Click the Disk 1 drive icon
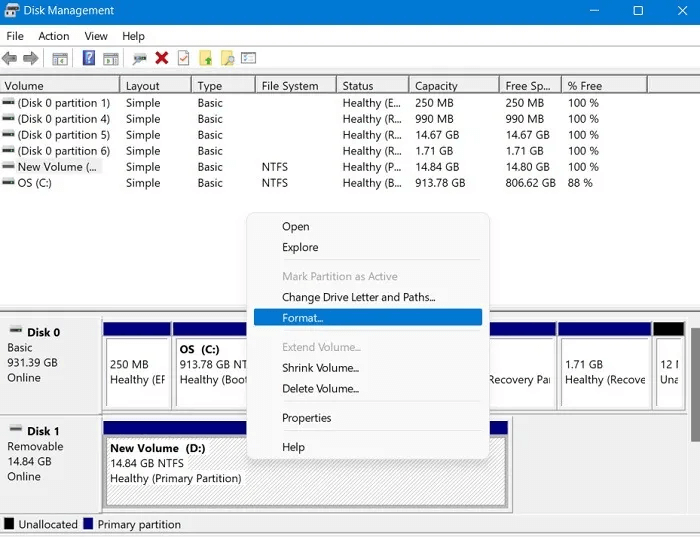700x537 pixels. tap(16, 429)
